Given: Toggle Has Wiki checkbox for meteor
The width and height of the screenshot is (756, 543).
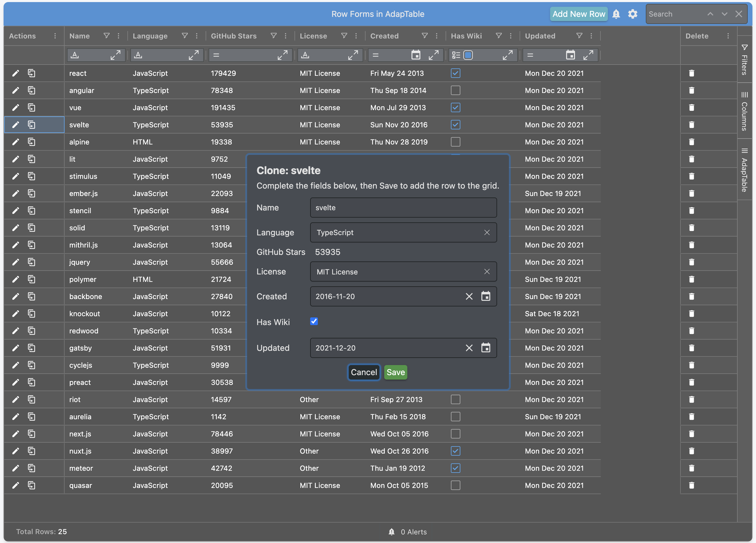Looking at the screenshot, I should point(455,468).
